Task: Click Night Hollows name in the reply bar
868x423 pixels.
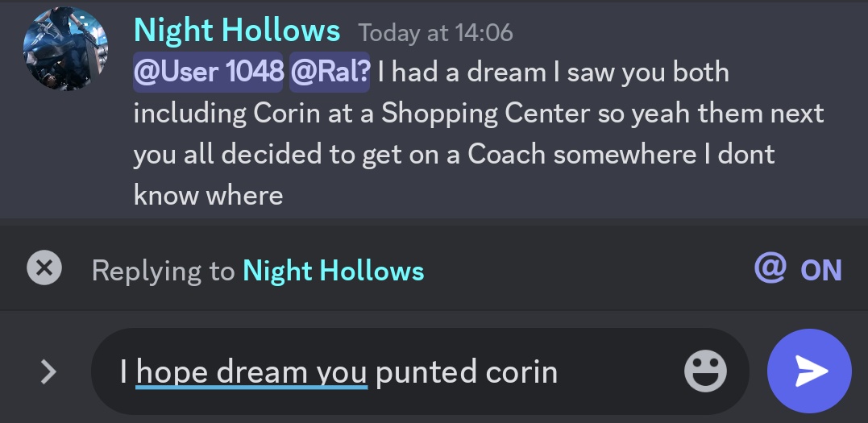Action: coord(333,271)
